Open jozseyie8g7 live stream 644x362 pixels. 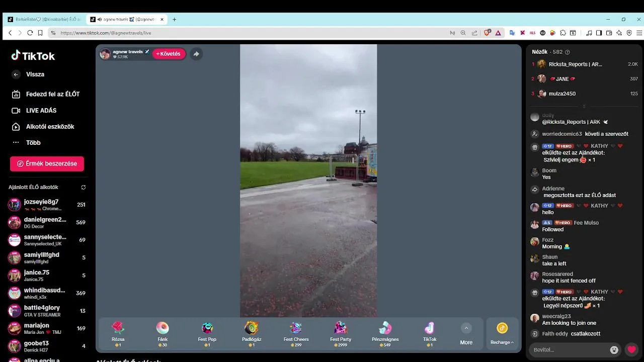(x=48, y=205)
